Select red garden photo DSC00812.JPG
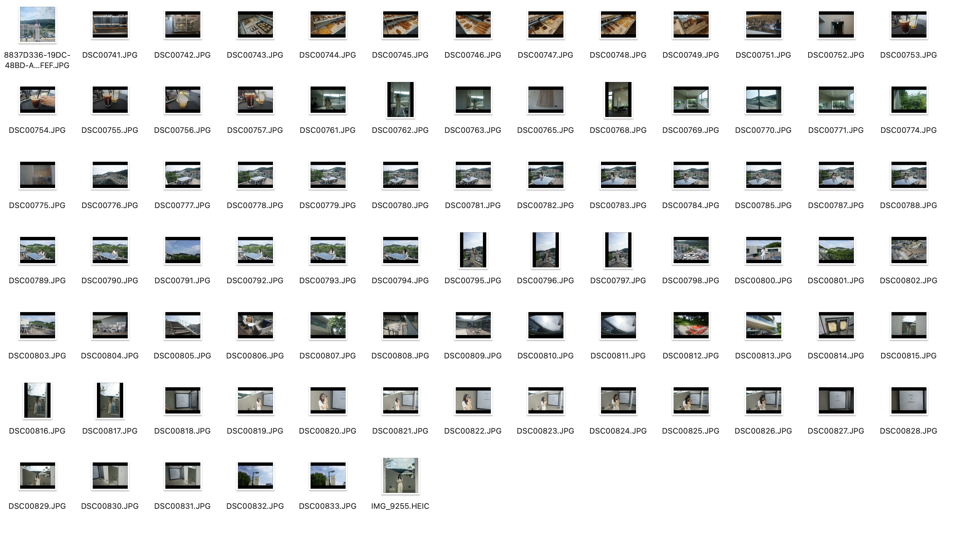979x560 pixels. click(x=690, y=325)
